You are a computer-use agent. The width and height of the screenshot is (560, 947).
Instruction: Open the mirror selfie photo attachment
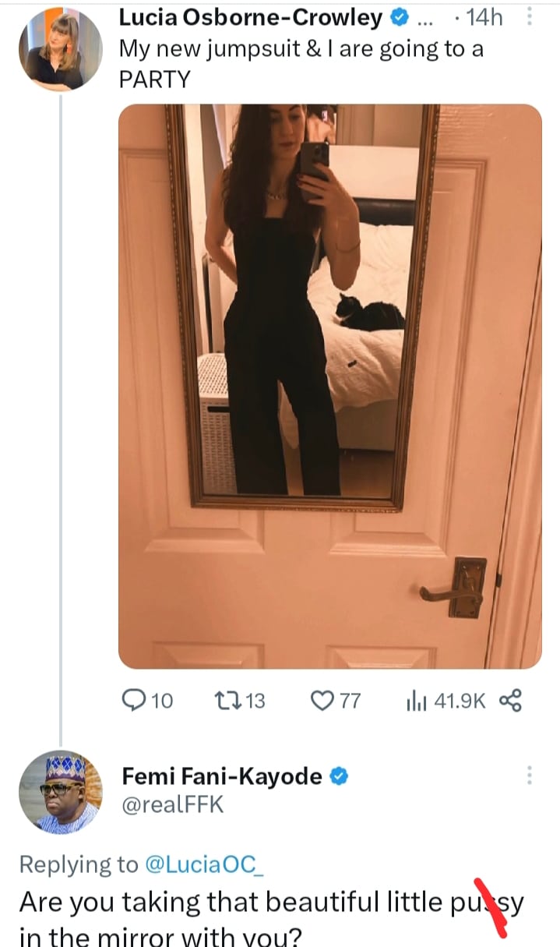click(x=329, y=386)
